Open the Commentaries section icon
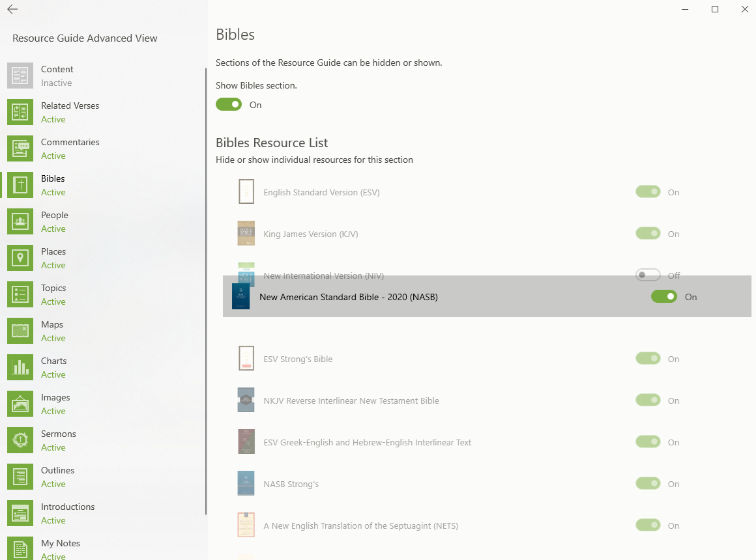The width and height of the screenshot is (756, 560). point(20,148)
